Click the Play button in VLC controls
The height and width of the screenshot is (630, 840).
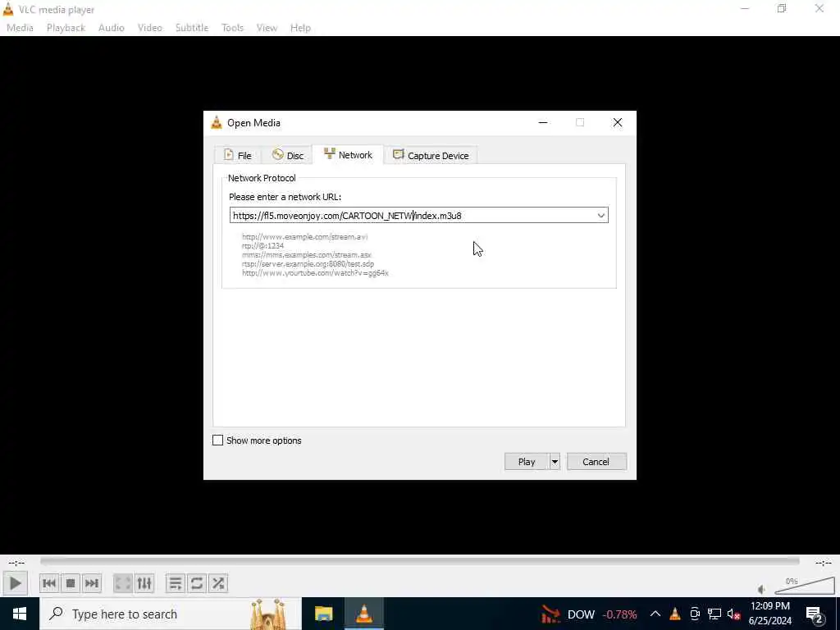(x=15, y=583)
